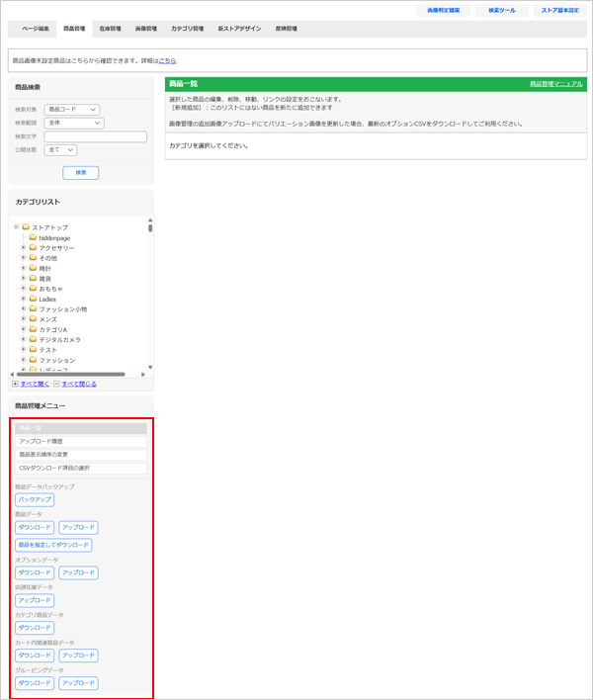Open the 公開状態 dropdown showing 全て

tap(60, 150)
